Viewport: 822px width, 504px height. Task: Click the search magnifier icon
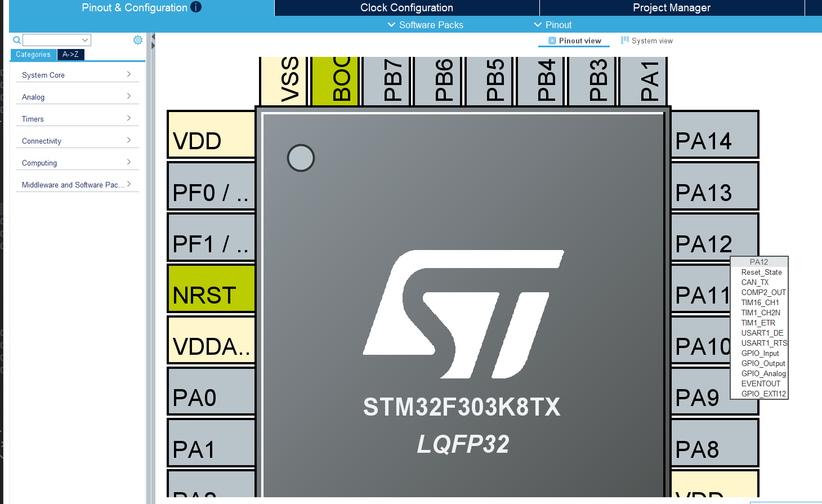[17, 40]
